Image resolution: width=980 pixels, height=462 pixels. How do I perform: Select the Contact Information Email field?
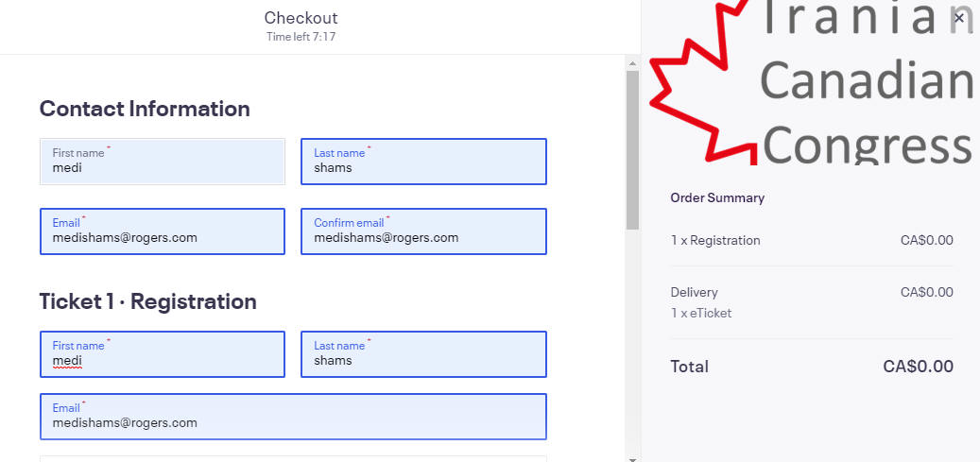[x=163, y=231]
